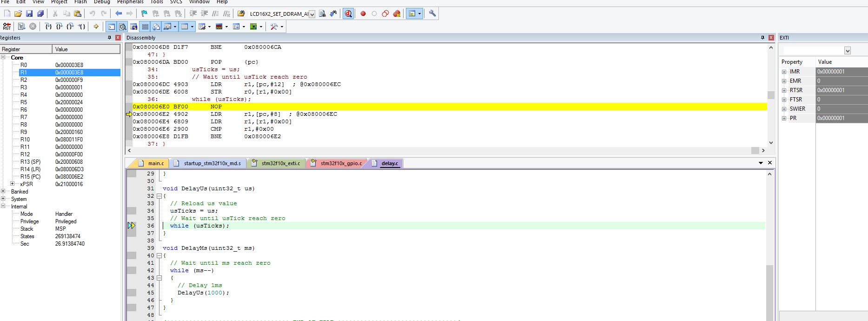Collapse while block fold at line 43
The height and width of the screenshot is (321, 868).
(159, 278)
